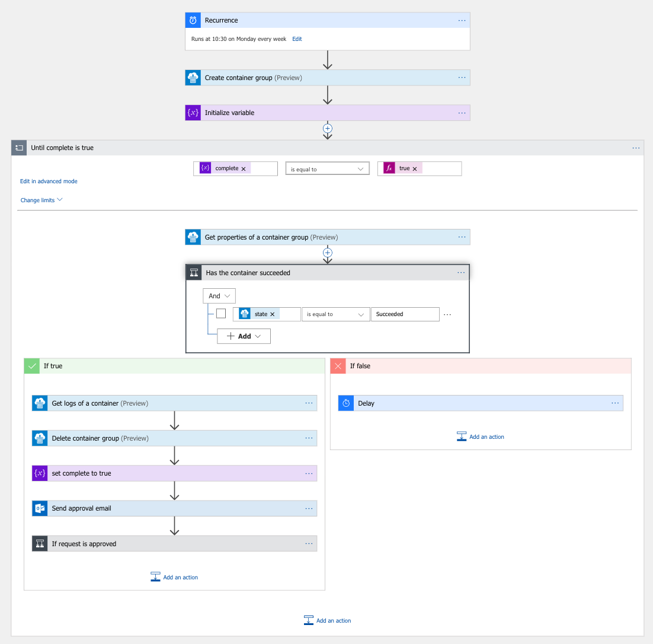Remove the state token from condition
The width and height of the screenshot is (653, 644).
[273, 314]
